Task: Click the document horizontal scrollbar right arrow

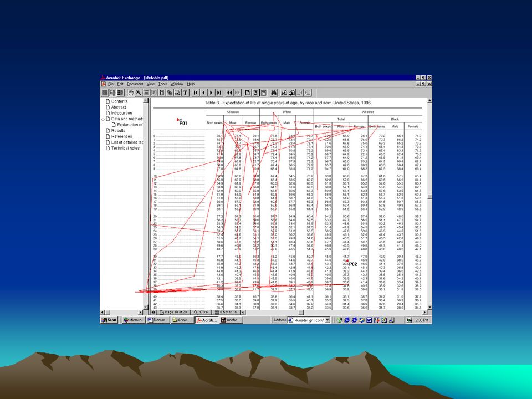Action: (424, 312)
